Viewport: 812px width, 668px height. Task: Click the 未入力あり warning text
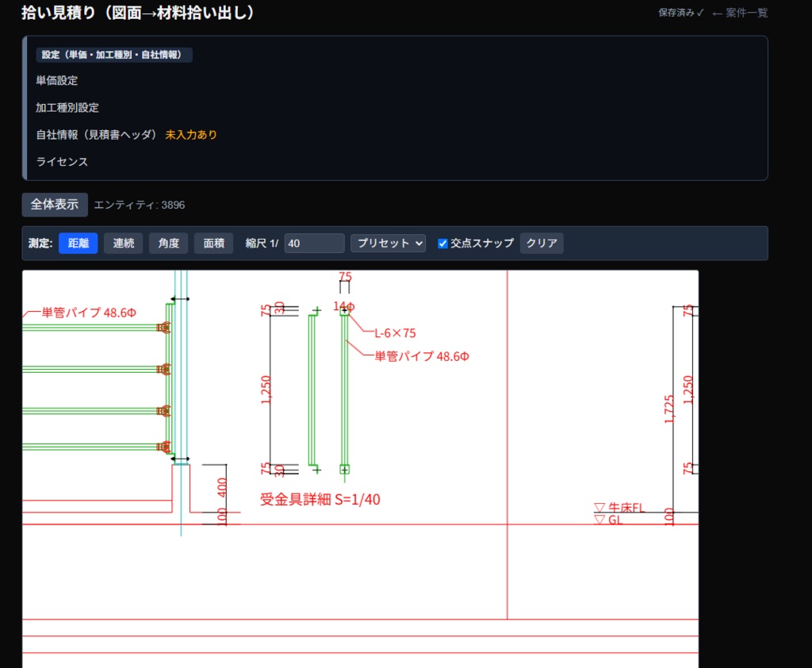(x=191, y=135)
